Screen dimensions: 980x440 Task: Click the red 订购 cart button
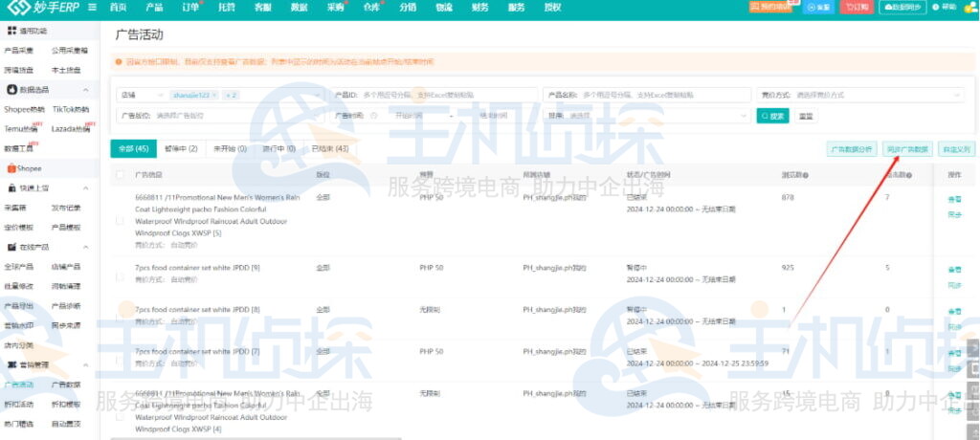tap(857, 7)
